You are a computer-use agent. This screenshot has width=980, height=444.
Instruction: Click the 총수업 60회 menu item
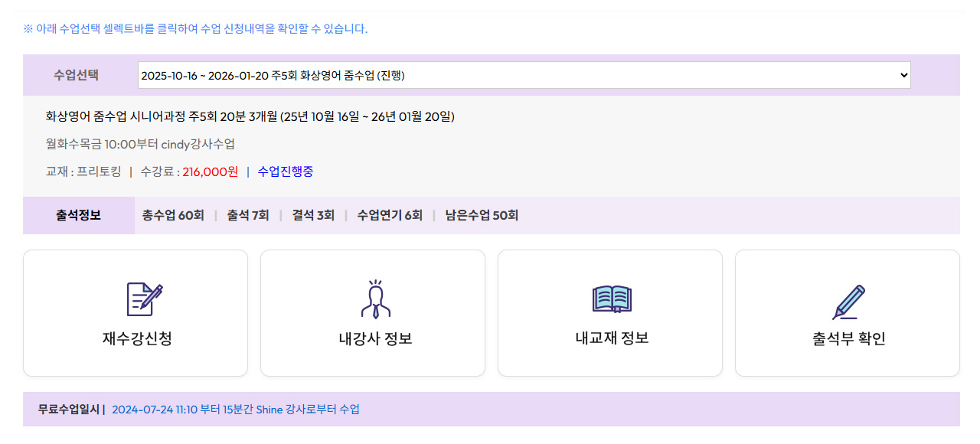(x=173, y=215)
